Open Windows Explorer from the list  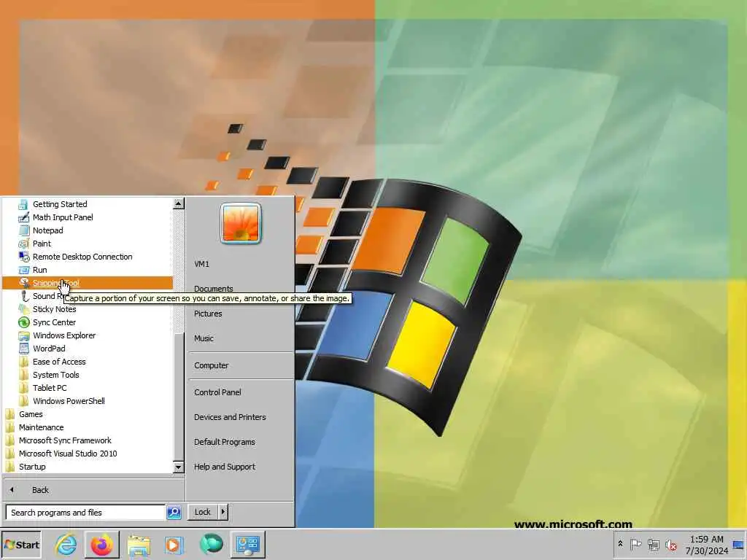(x=64, y=335)
